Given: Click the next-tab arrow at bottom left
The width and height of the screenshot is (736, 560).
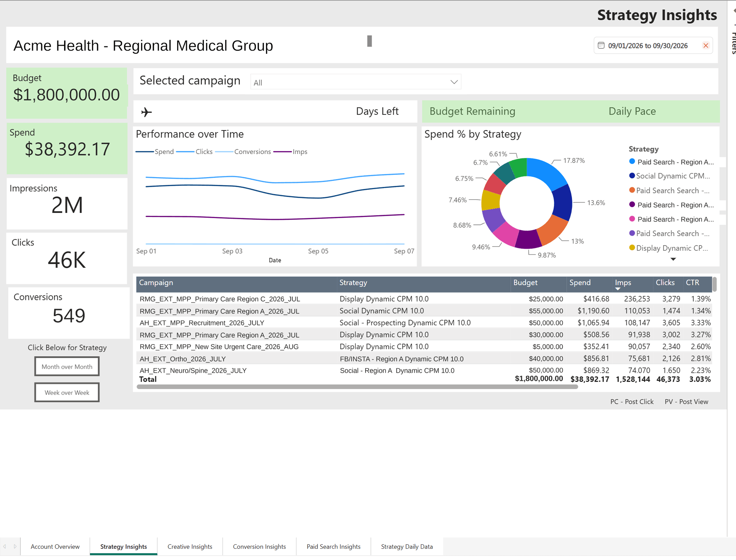Looking at the screenshot, I should 15,546.
